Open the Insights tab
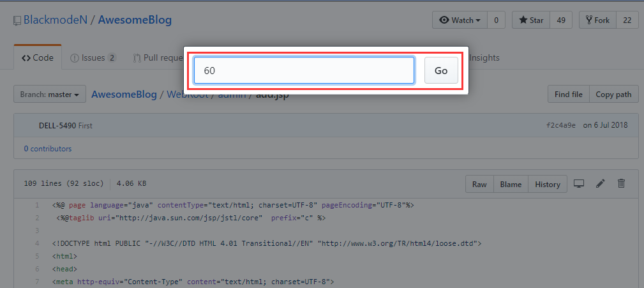 point(484,58)
